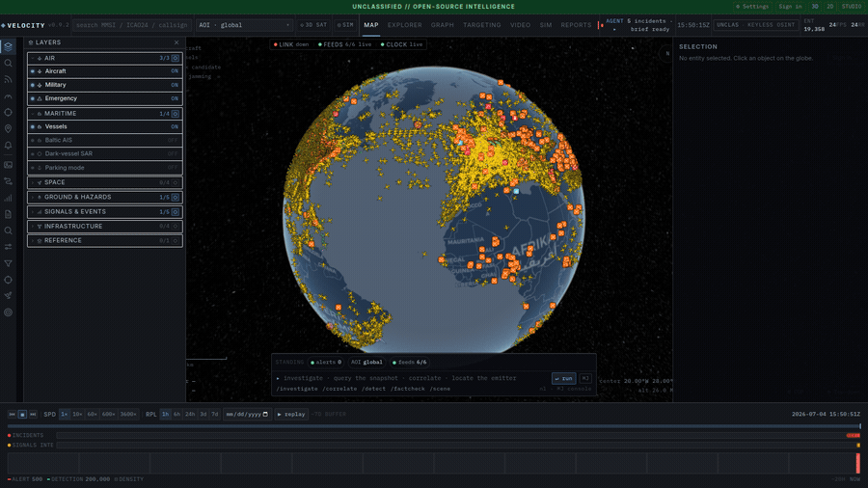Expand the GROUND & HAZARDS group

point(33,198)
